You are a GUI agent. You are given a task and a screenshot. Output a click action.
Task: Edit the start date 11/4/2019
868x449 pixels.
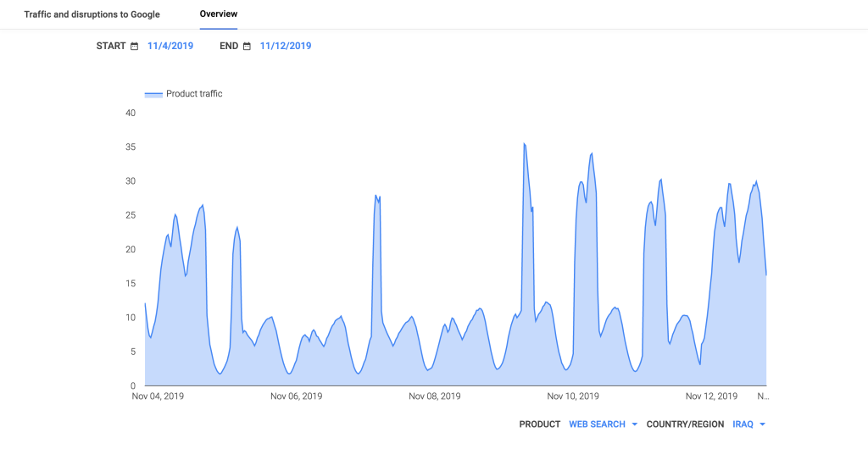point(170,46)
